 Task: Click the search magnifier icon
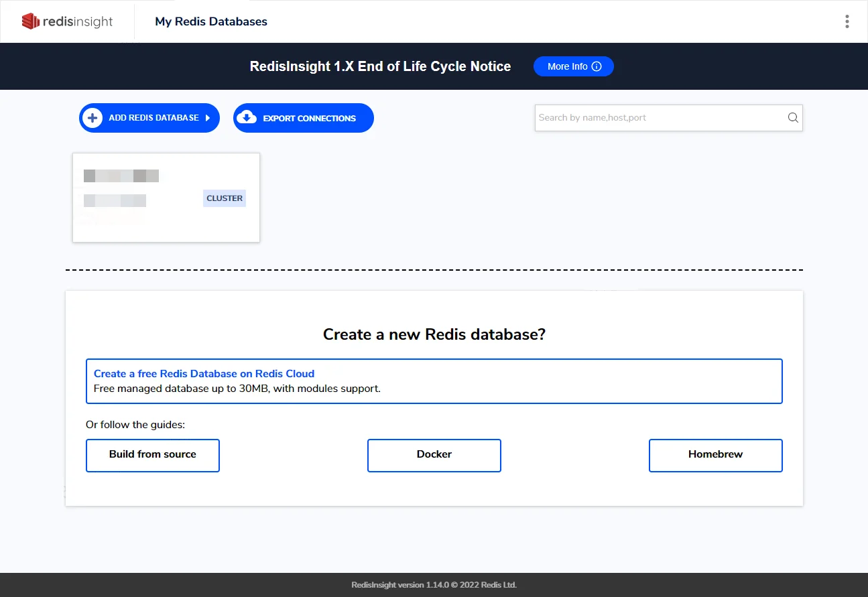coord(792,117)
